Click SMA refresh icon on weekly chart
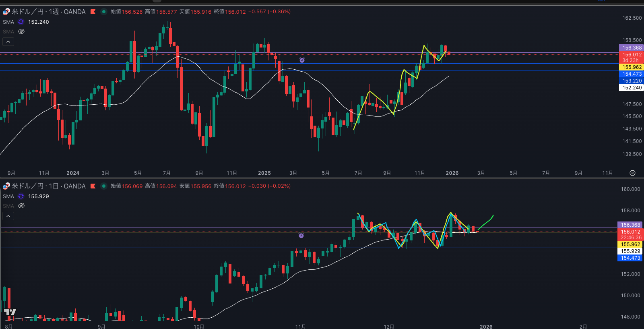 pos(21,22)
